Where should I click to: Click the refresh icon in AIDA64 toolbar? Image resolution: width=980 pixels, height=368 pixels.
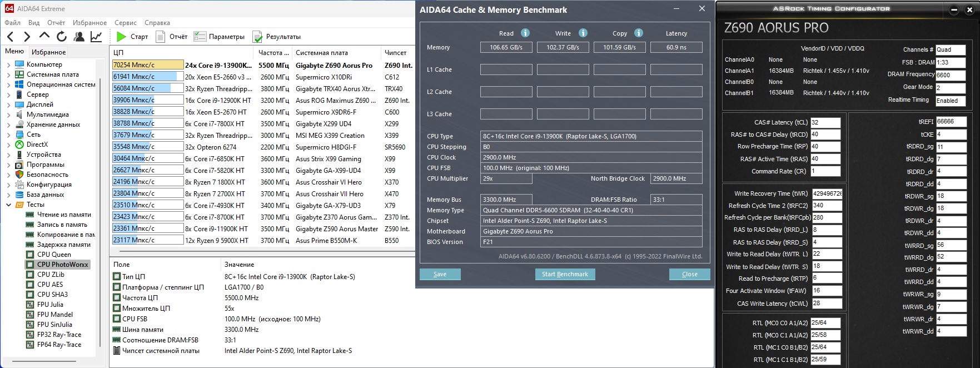[x=62, y=37]
